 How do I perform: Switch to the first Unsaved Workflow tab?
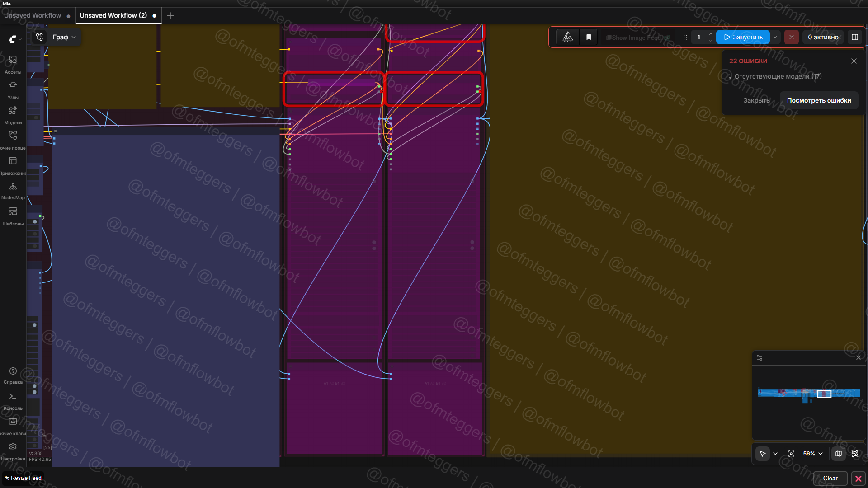(x=33, y=15)
